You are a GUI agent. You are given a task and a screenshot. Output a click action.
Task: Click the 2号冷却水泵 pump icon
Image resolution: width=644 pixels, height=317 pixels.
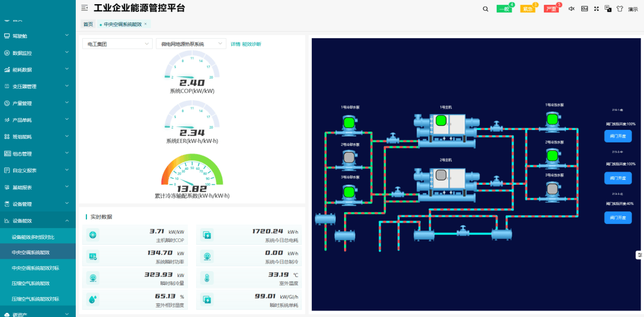[x=349, y=157]
